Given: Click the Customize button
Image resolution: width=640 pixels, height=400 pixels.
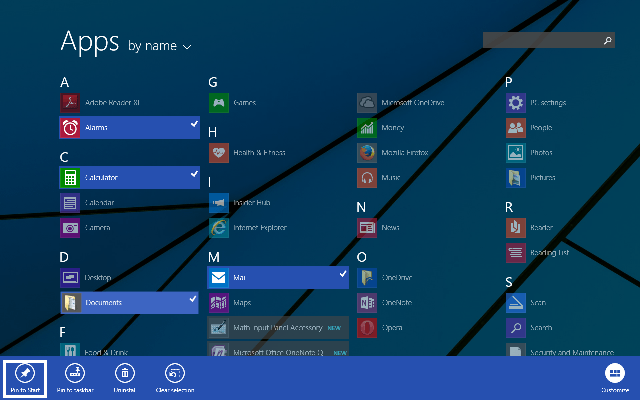Looking at the screenshot, I should coord(615,378).
